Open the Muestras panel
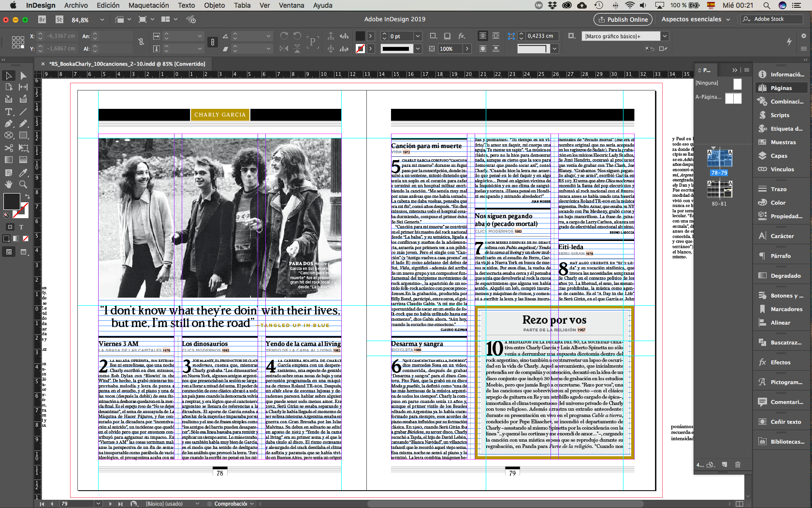 (781, 142)
